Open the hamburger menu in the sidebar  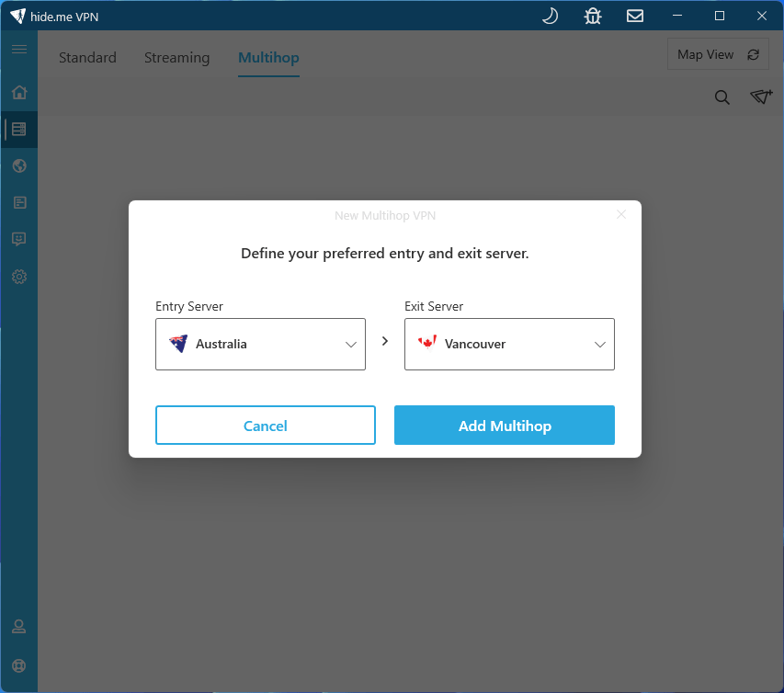19,49
